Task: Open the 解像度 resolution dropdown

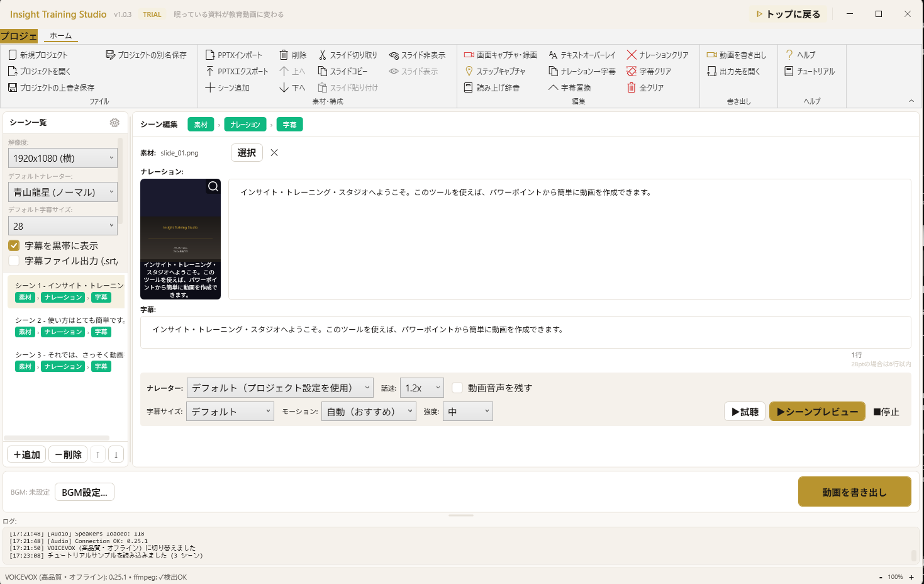Action: [x=62, y=157]
